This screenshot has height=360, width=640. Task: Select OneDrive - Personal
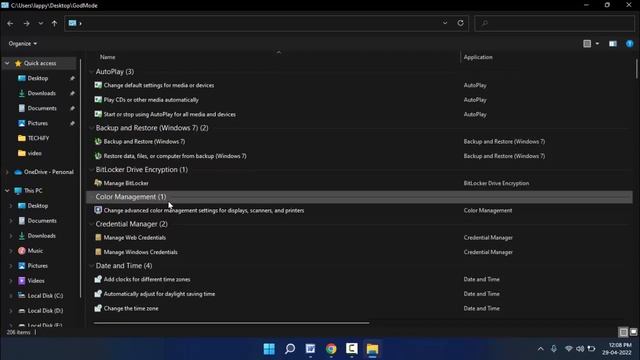[x=48, y=172]
